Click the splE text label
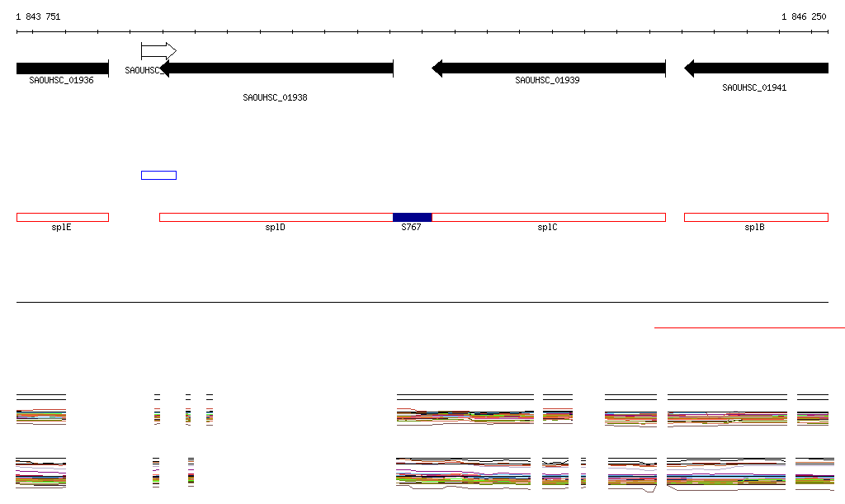The height and width of the screenshot is (504, 845). pos(61,227)
